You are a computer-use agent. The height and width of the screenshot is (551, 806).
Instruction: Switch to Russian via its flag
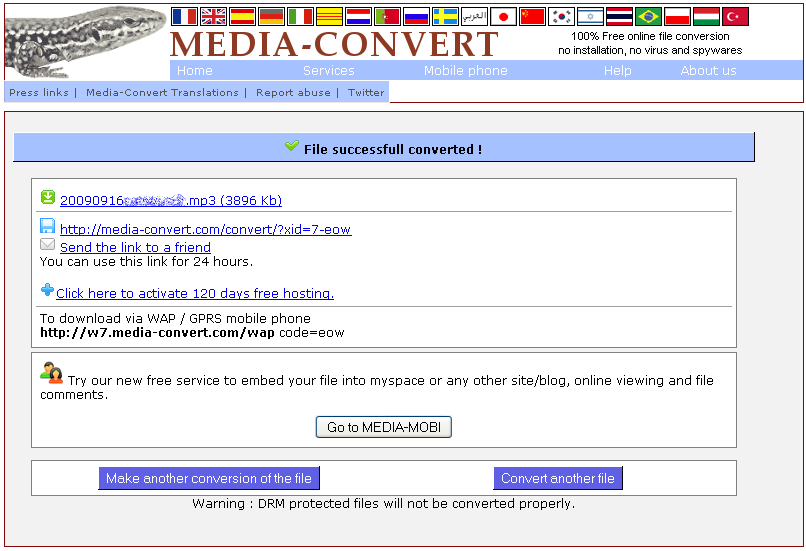tap(416, 16)
